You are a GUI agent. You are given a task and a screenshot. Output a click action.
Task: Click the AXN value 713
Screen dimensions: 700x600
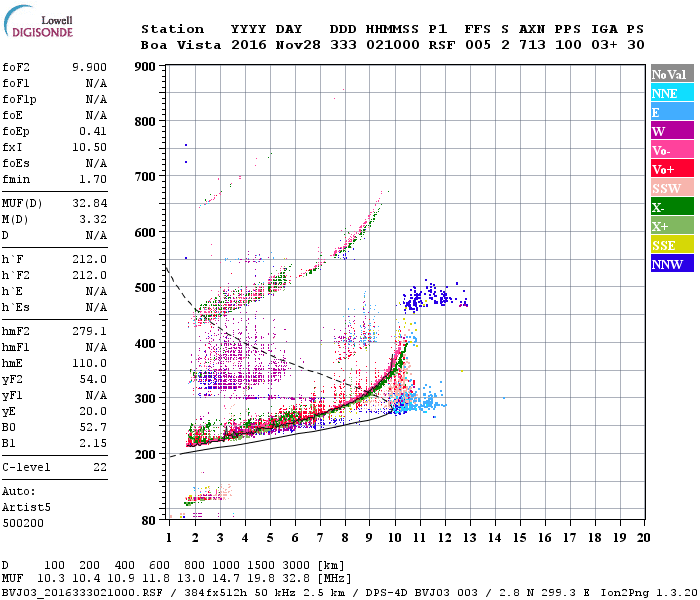(532, 45)
